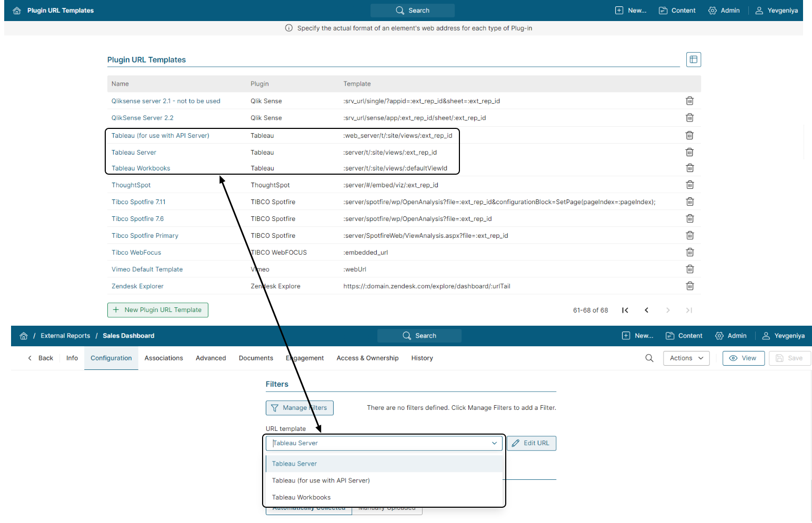The height and width of the screenshot is (523, 812).
Task: Open the Access & Ownership tab
Action: point(367,358)
